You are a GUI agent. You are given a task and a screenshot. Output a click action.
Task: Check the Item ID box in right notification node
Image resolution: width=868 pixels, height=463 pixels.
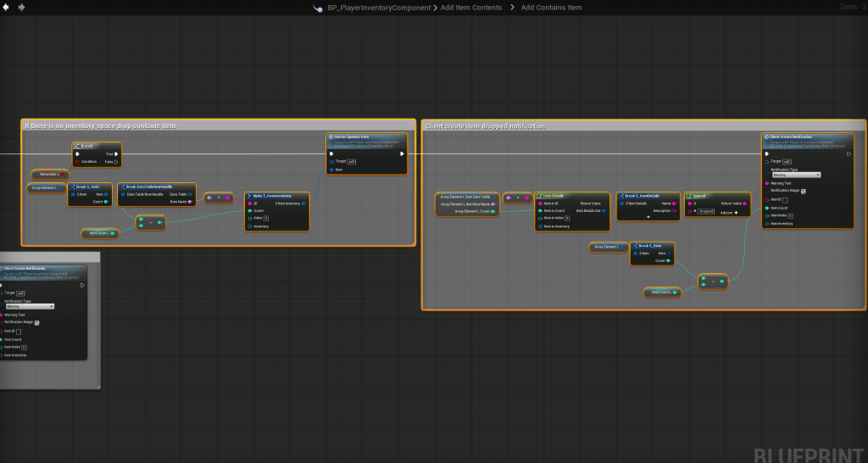(786, 199)
